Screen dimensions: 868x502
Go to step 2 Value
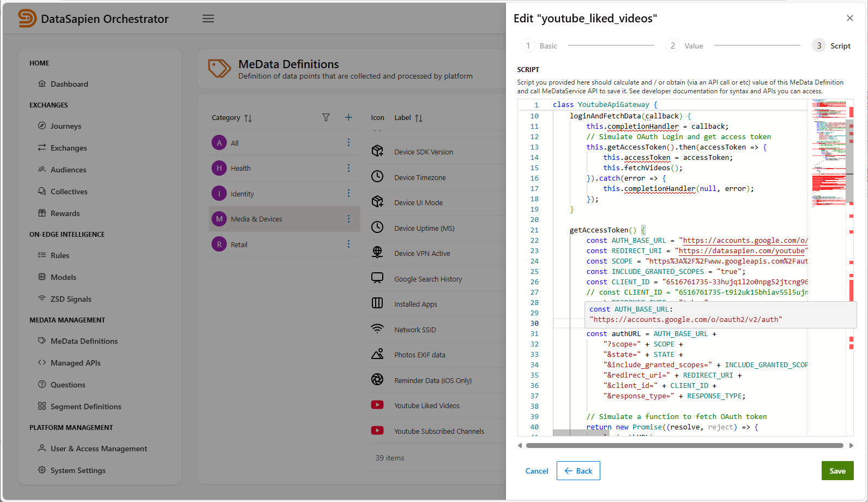[x=685, y=46]
